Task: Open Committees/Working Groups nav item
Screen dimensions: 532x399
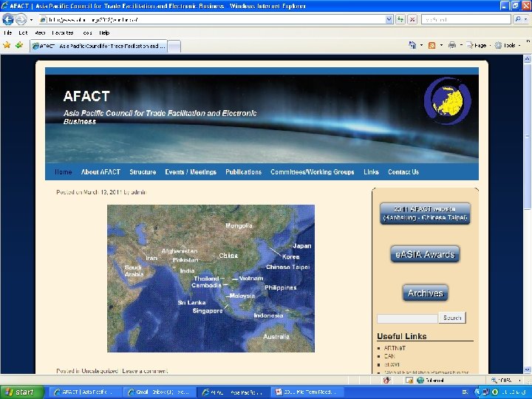Action: point(313,172)
